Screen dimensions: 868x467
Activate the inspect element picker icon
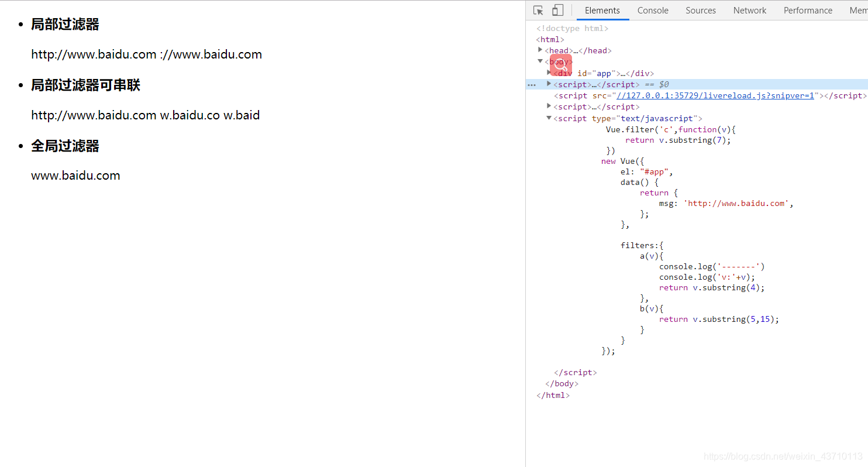tap(538, 11)
